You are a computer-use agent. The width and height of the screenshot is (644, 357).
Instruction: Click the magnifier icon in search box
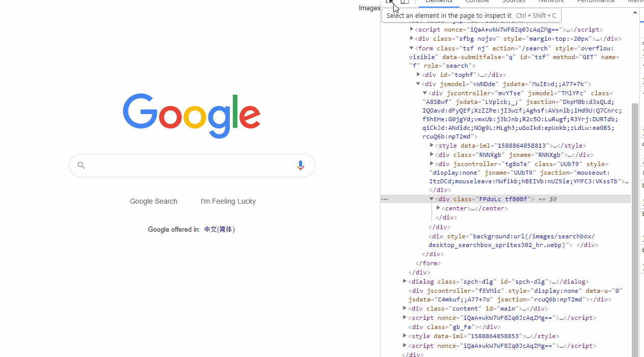click(81, 165)
